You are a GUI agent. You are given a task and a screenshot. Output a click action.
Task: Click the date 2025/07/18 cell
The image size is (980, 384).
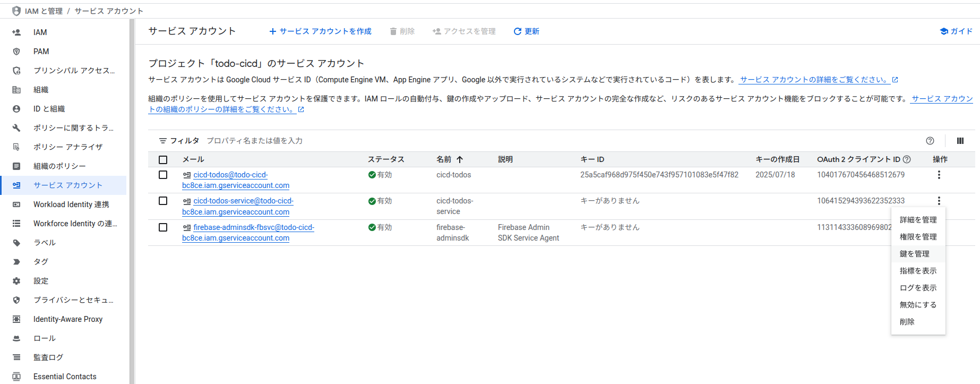point(775,175)
